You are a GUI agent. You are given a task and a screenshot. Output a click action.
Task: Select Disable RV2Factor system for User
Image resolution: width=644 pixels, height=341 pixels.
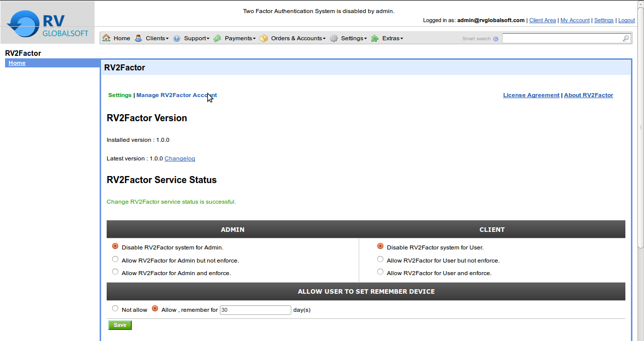380,246
